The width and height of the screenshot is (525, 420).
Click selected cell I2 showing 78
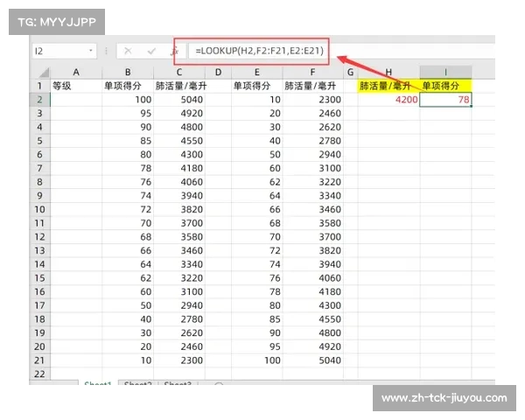[445, 100]
